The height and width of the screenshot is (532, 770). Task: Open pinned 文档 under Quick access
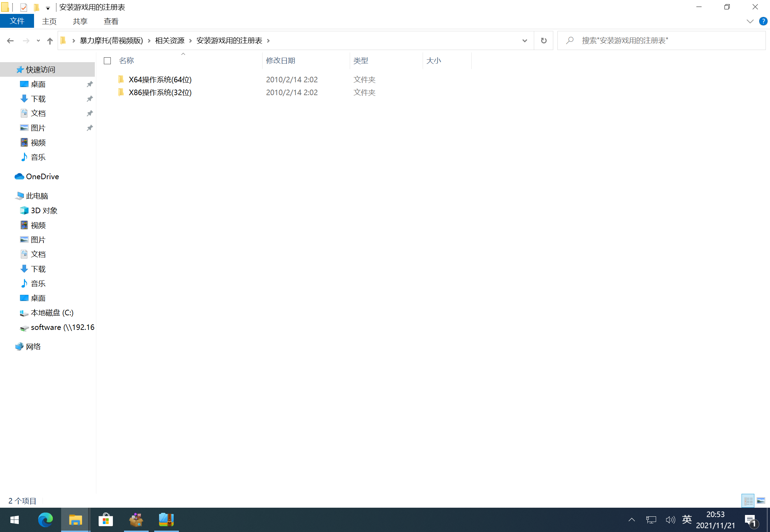[38, 113]
